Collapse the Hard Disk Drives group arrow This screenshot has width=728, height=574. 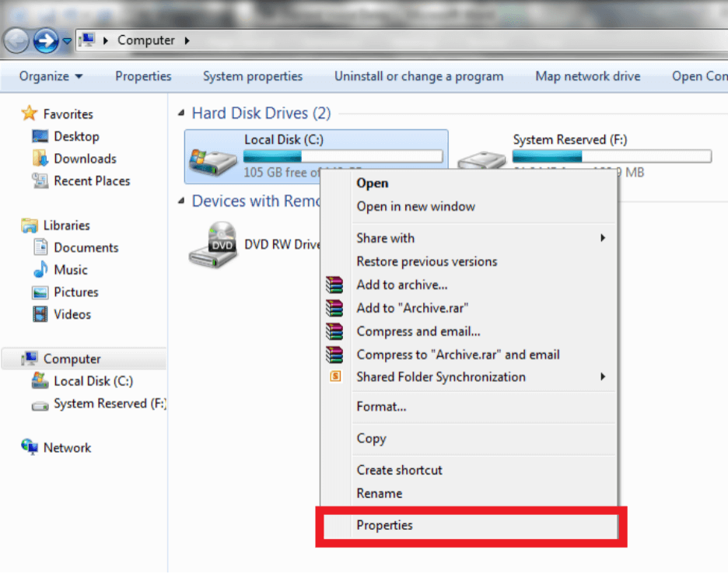(181, 113)
